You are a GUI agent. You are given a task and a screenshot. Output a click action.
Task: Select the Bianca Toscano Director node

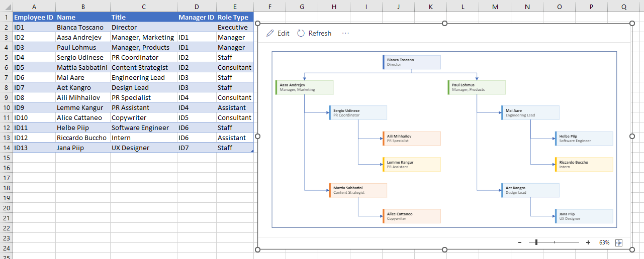(412, 62)
